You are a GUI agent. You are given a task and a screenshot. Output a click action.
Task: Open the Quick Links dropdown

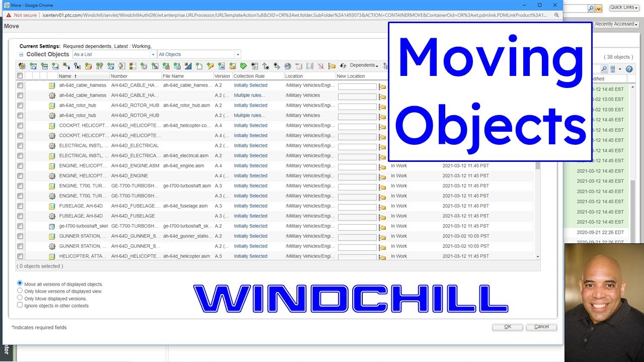click(624, 8)
